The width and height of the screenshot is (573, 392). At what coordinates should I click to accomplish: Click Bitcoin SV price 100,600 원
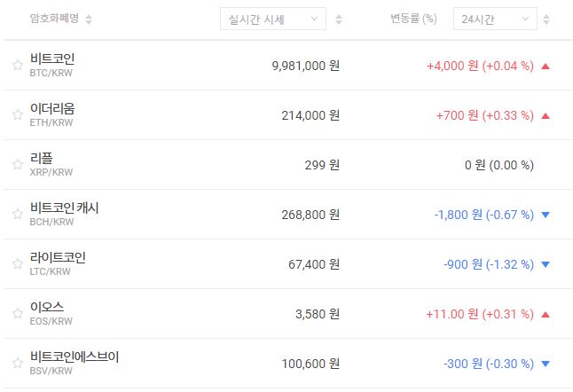pyautogui.click(x=306, y=364)
